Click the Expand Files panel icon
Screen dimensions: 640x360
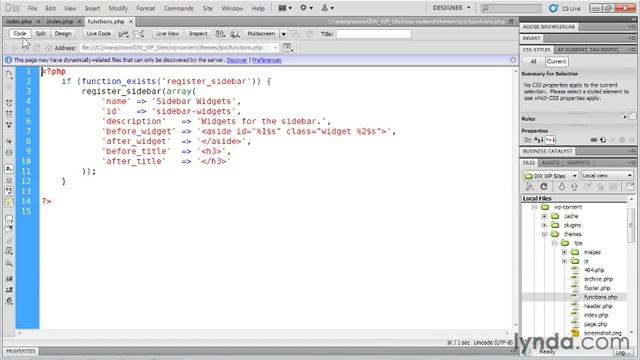[630, 187]
